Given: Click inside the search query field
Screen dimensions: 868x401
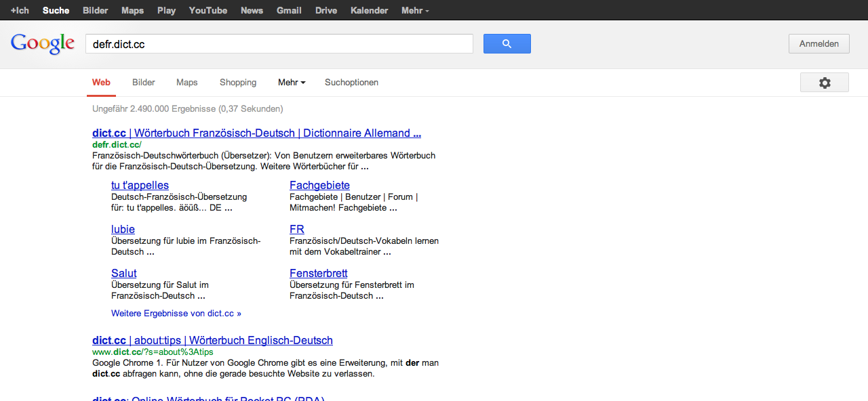Looking at the screenshot, I should coord(278,44).
